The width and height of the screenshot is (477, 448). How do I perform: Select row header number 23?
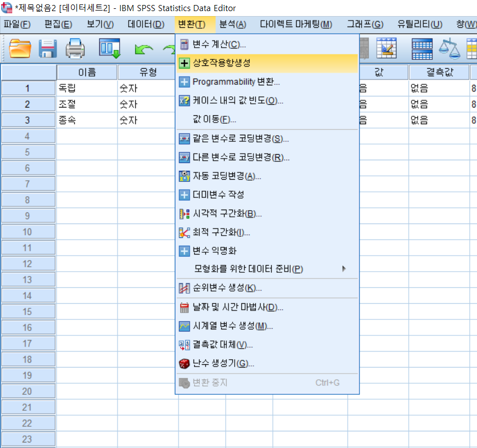28,439
